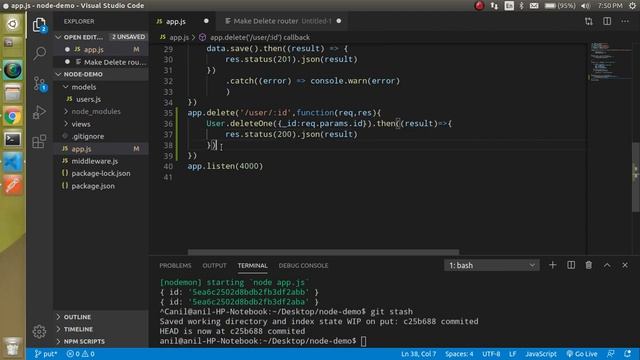Change encoding via UTF-8 status item

tap(491, 354)
